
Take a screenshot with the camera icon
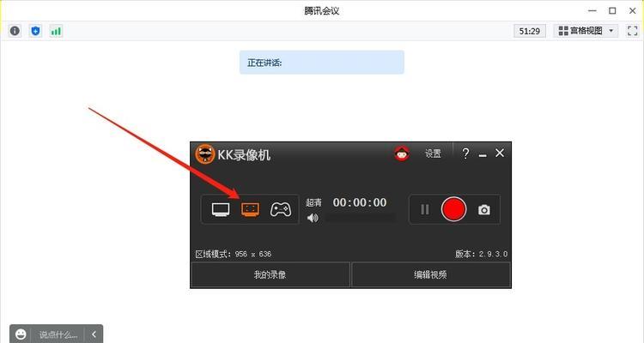[x=483, y=209]
